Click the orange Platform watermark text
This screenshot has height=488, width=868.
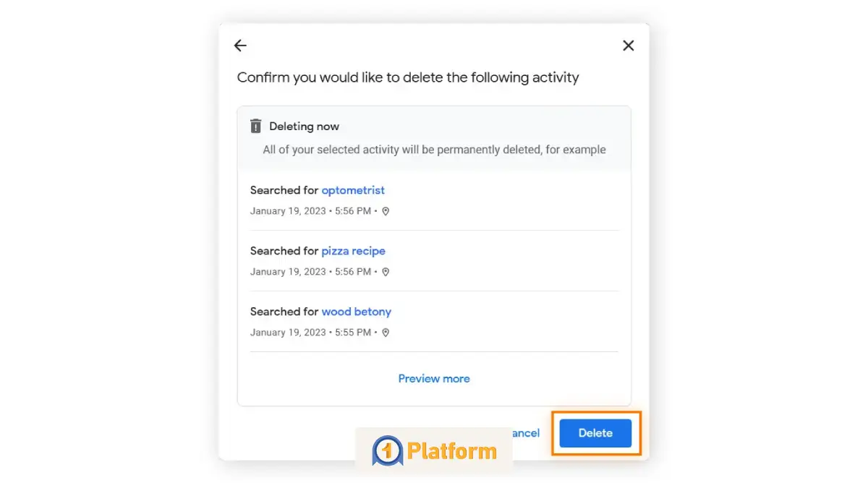[452, 451]
